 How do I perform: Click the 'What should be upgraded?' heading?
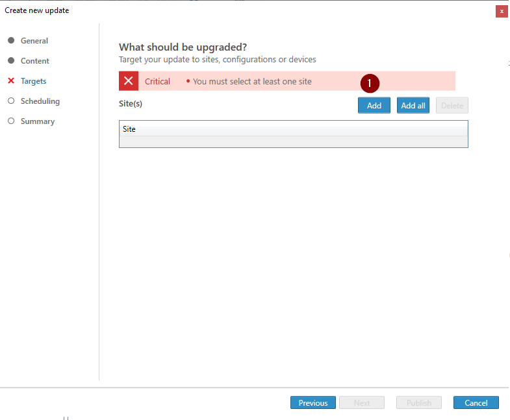pos(183,47)
